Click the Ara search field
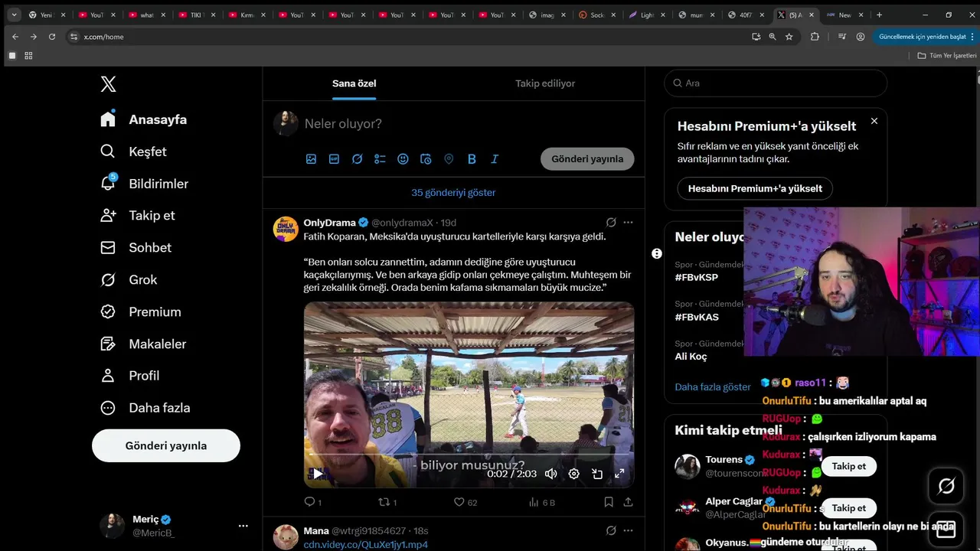This screenshot has width=980, height=551. (776, 83)
